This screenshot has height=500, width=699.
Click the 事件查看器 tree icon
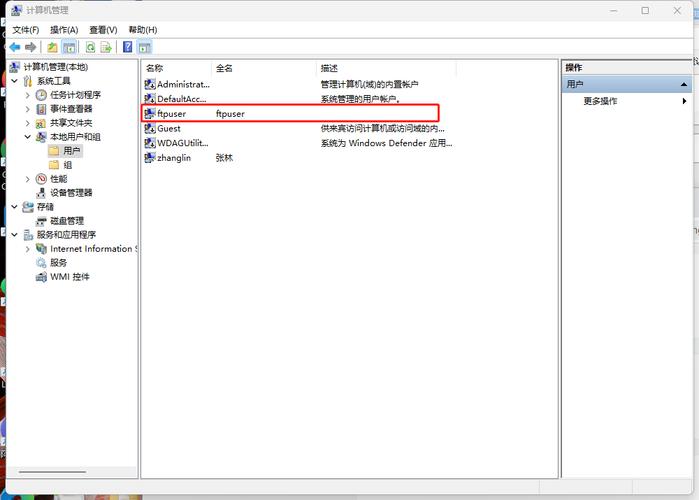[x=41, y=109]
